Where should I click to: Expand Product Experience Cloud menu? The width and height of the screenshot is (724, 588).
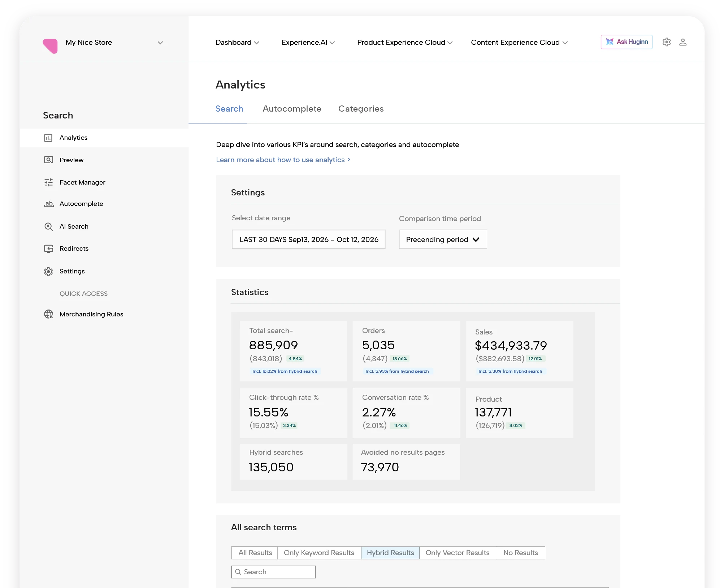405,42
